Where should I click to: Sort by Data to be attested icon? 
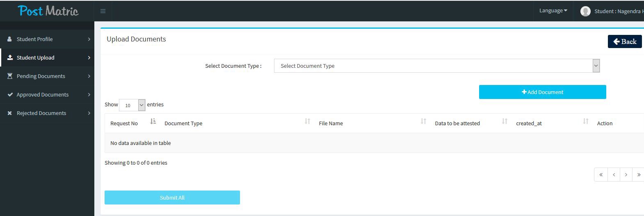pyautogui.click(x=505, y=121)
